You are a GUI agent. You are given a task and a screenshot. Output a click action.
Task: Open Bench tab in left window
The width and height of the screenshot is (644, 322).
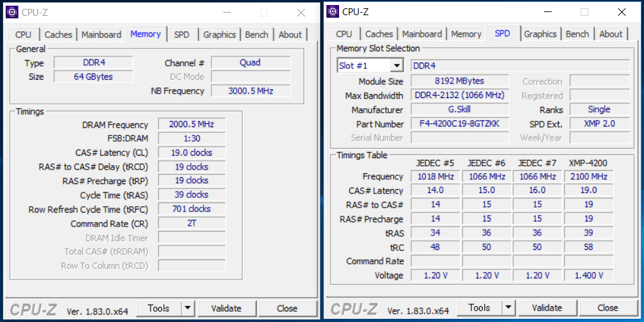(x=257, y=35)
